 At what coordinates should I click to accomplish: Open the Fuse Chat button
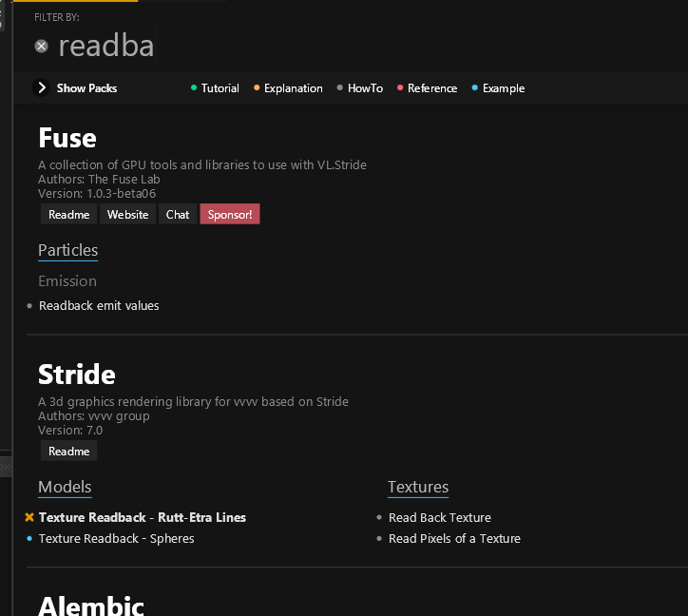point(178,215)
